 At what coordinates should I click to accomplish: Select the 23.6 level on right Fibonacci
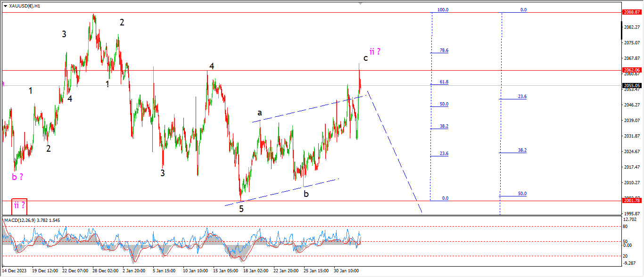(x=522, y=97)
